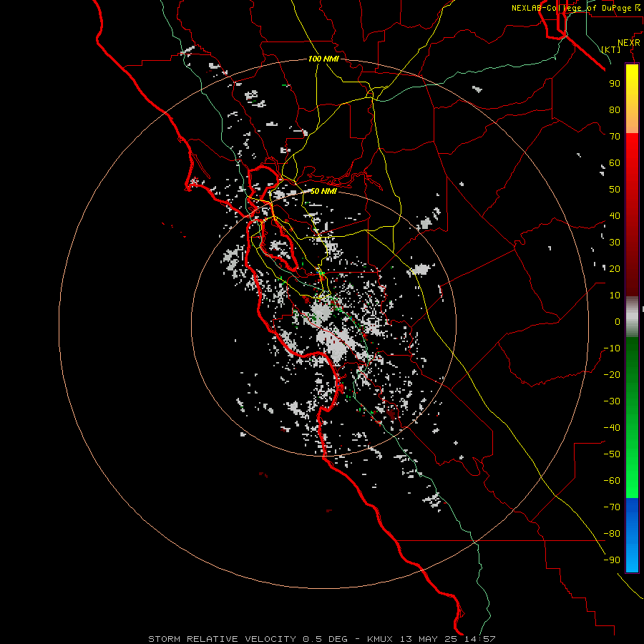Screen dimensions: 644x644
Task: Click the "KMUX" station identifier in caption
Action: point(379,639)
